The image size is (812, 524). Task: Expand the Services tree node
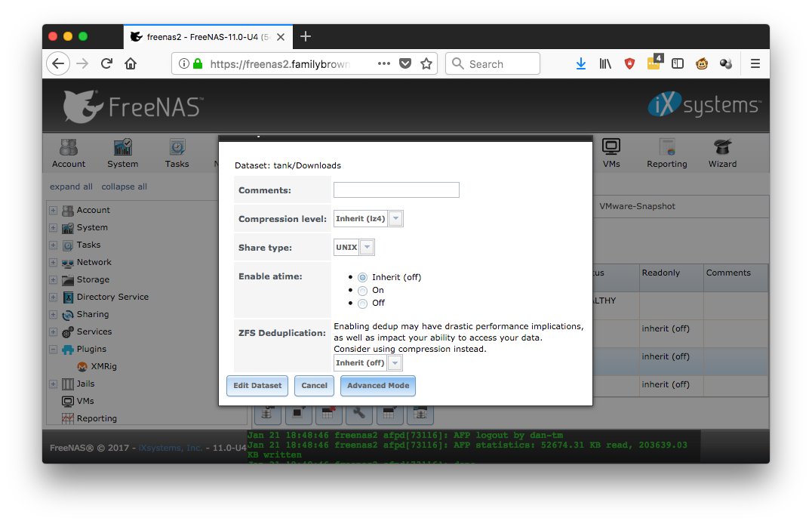[x=54, y=331]
